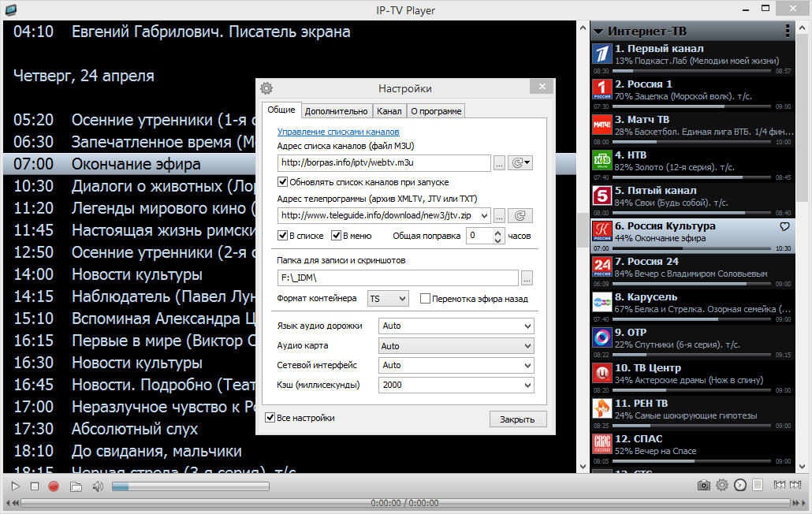Open Управление списками каналов link

(338, 132)
